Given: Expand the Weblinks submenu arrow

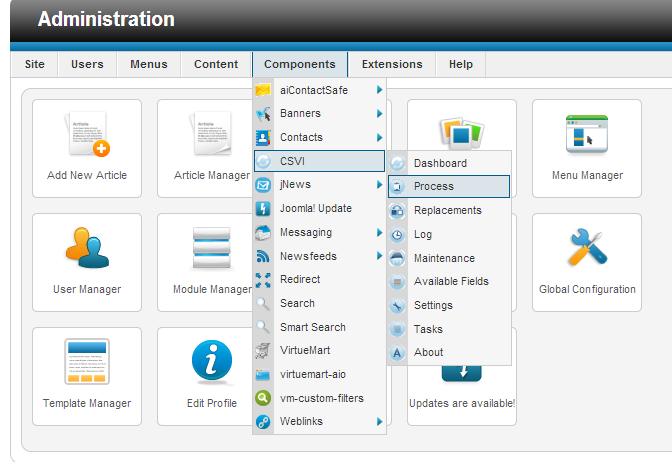Looking at the screenshot, I should pyautogui.click(x=379, y=421).
